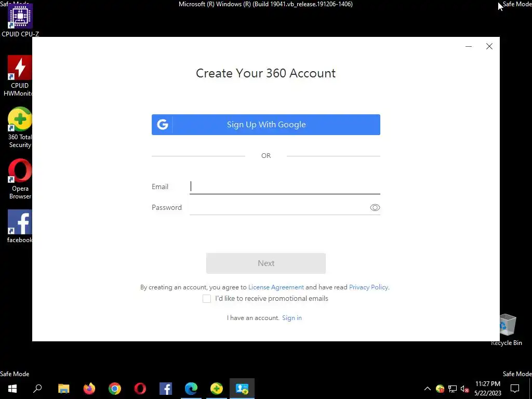This screenshot has height=399, width=532.
Task: Launch Google Chrome from taskbar
Action: click(x=115, y=389)
